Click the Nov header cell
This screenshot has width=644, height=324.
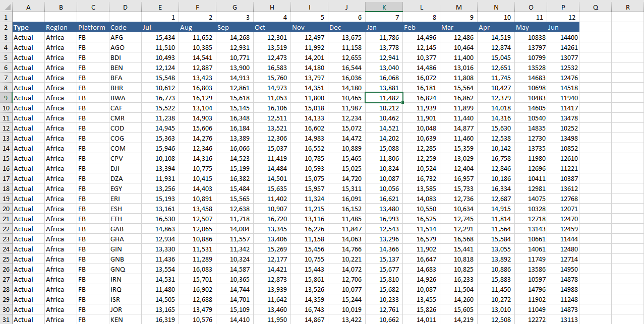(x=309, y=27)
